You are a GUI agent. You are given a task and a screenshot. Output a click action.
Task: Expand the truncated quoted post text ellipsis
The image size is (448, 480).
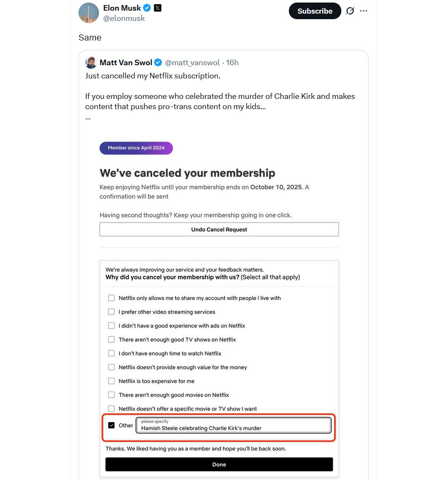(88, 117)
